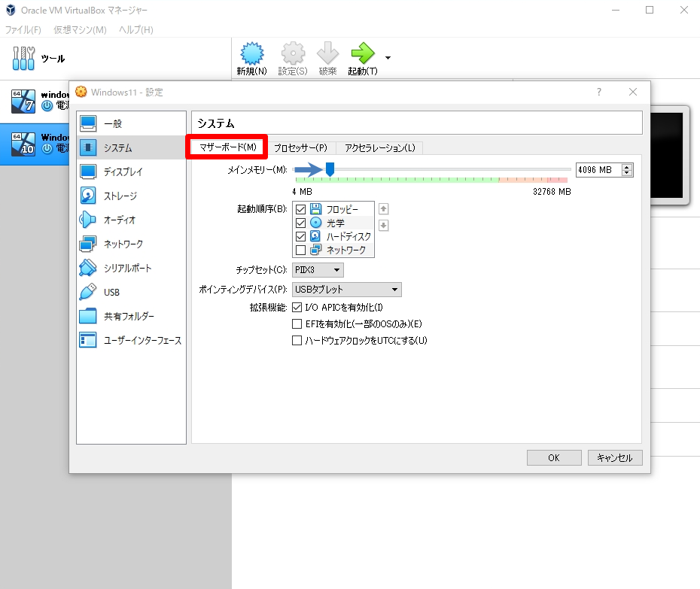Open the dropdown arrow next to 起動(T)
The width and height of the screenshot is (700, 589).
[x=388, y=58]
